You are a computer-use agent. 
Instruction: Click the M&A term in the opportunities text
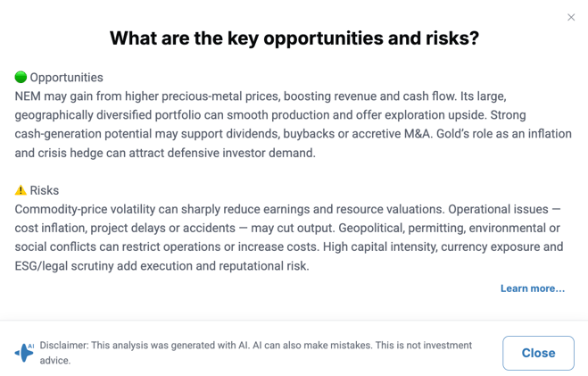pyautogui.click(x=418, y=134)
